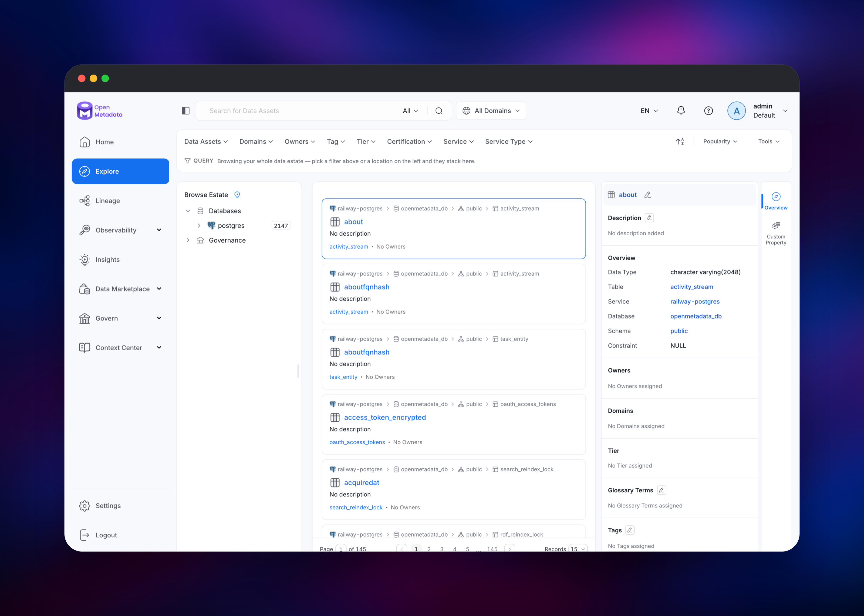Expand the postgres tree node
864x616 pixels.
point(199,226)
